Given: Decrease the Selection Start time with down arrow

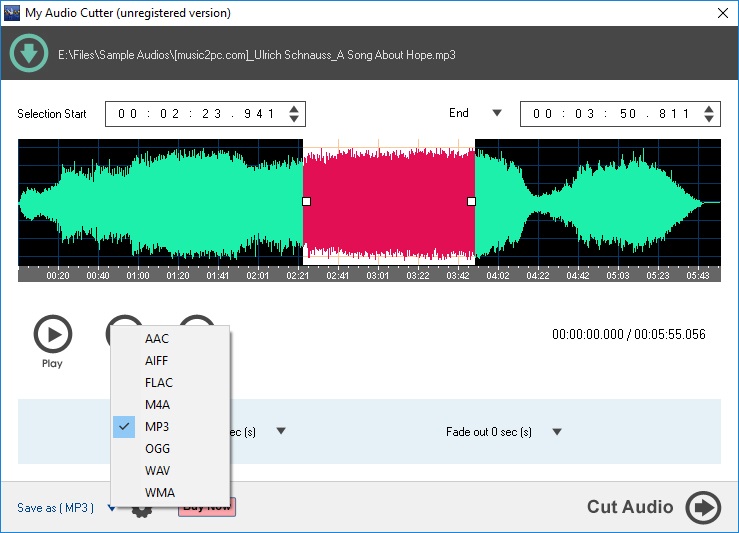Looking at the screenshot, I should [294, 119].
